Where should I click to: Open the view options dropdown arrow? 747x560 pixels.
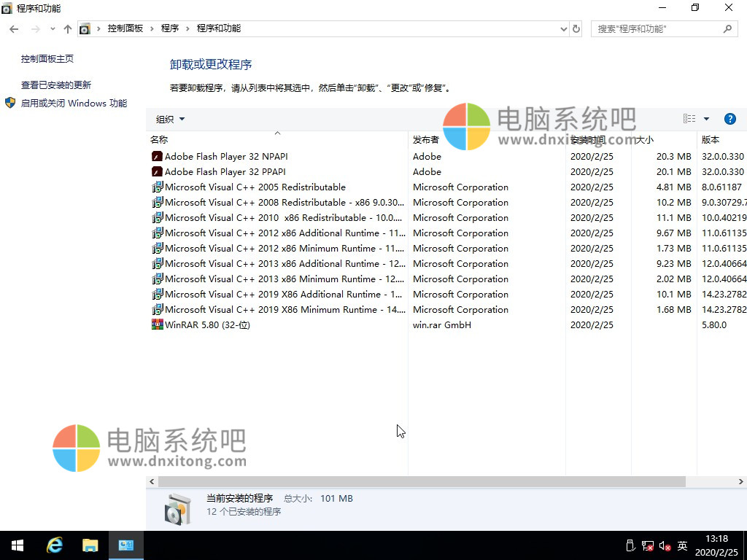coord(705,119)
